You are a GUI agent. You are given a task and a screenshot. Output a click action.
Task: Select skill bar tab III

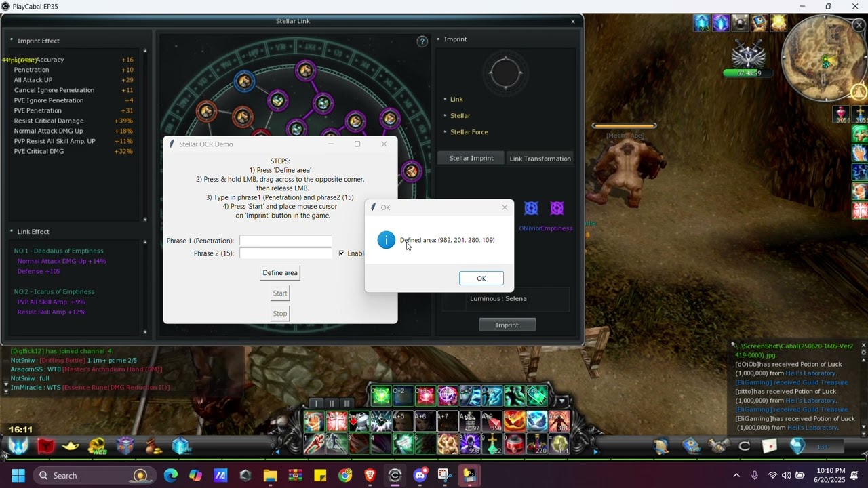click(x=347, y=403)
